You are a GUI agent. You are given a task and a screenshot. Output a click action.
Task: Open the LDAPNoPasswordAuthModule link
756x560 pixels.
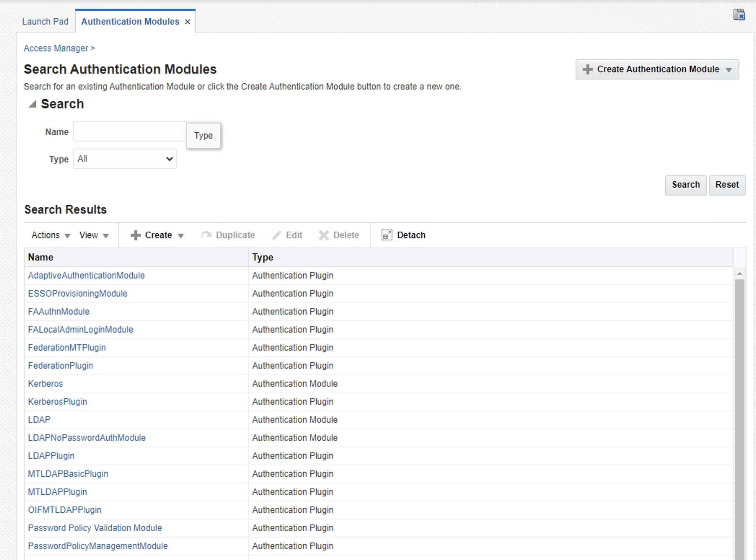[x=87, y=438]
